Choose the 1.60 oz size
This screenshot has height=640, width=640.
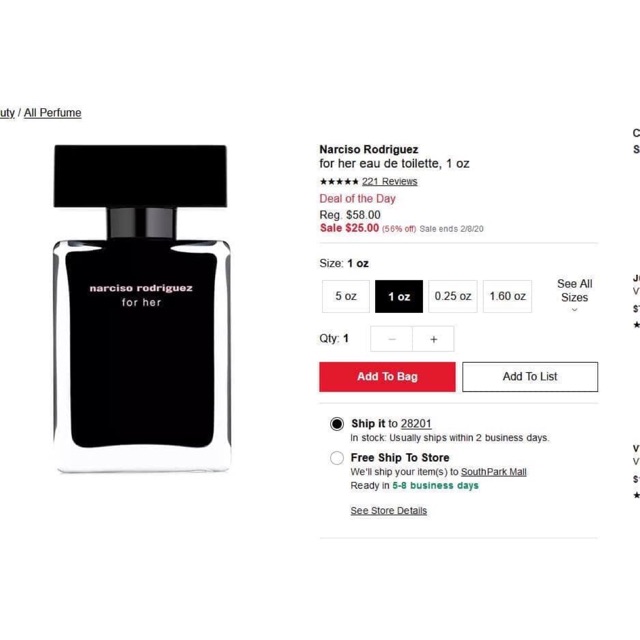pyautogui.click(x=507, y=296)
